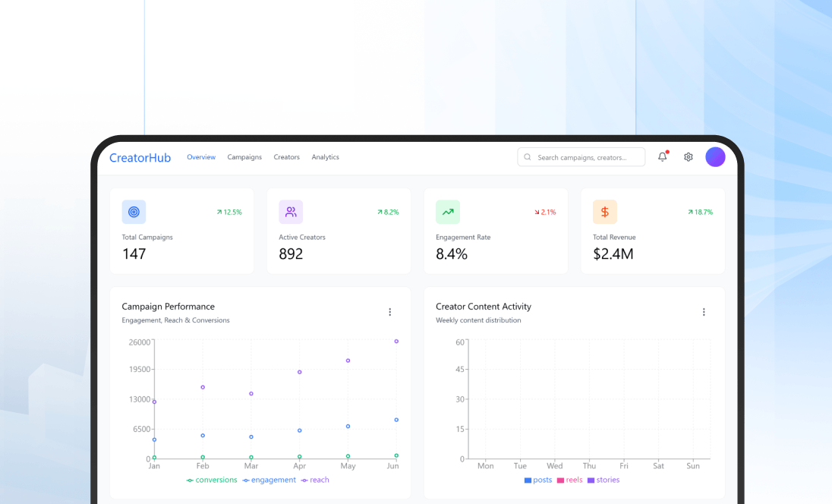The height and width of the screenshot is (504, 832).
Task: Click the Engagement Rate trend icon
Action: [448, 212]
